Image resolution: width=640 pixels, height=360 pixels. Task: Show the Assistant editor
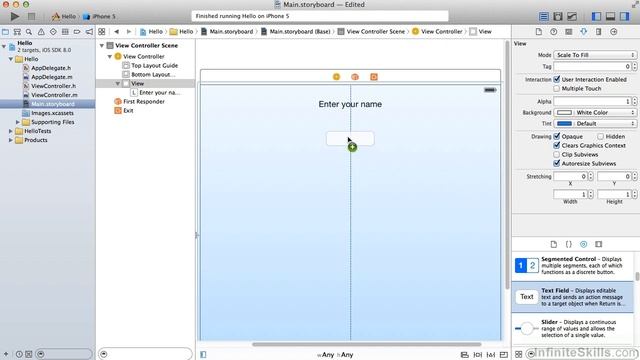(558, 16)
